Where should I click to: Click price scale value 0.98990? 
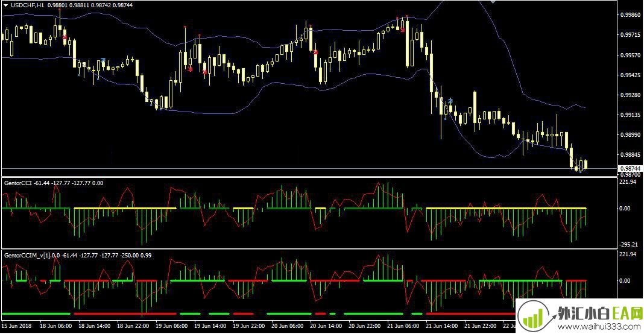631,135
